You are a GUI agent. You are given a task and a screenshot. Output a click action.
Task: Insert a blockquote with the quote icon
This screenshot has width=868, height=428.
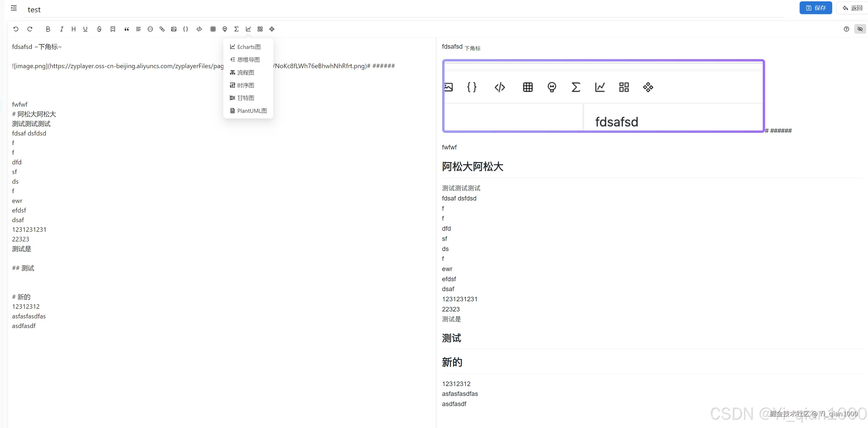126,29
